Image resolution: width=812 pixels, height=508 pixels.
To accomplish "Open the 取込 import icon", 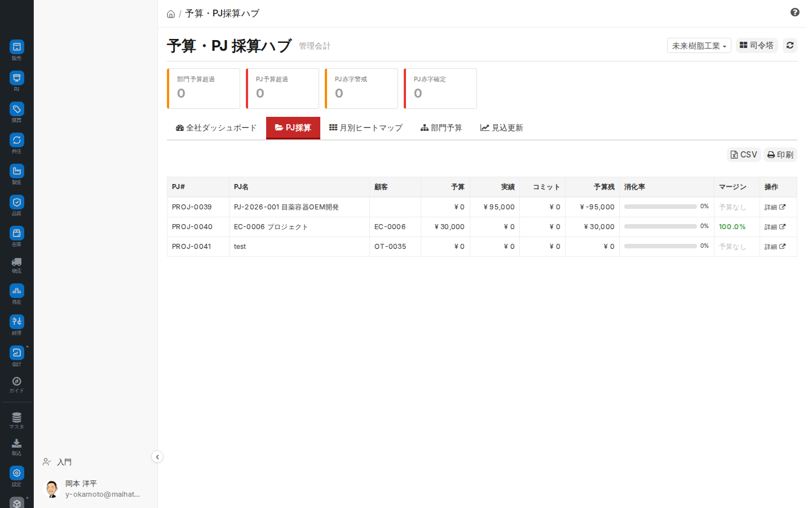I will [17, 444].
